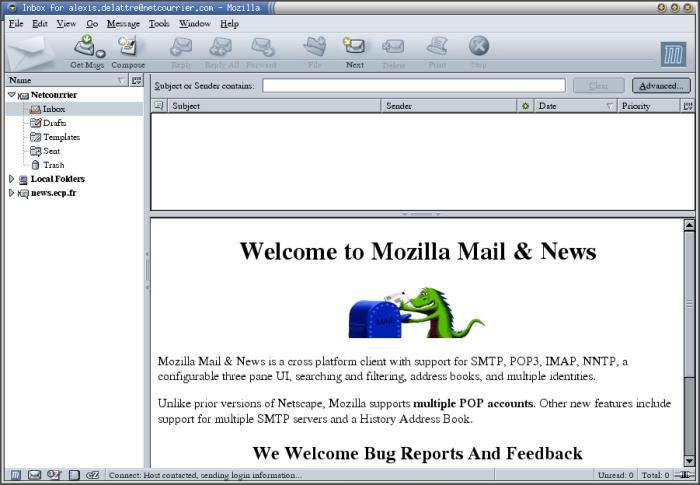
Task: Sort by read status column icon
Action: (x=525, y=106)
